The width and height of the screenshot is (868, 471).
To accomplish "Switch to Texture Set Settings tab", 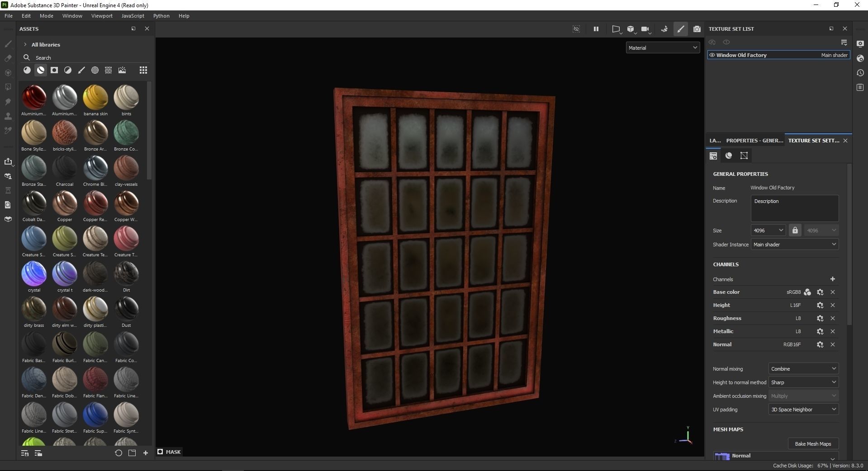I will [x=813, y=141].
